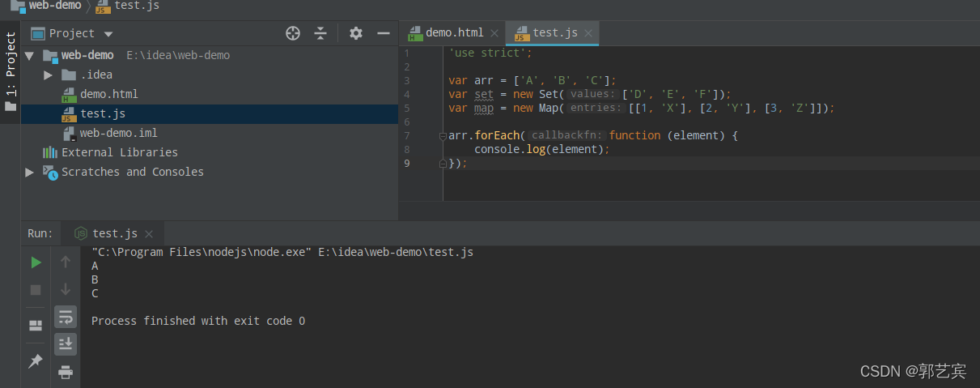The width and height of the screenshot is (980, 388).
Task: Click test.js breadcrumb in navigation bar
Action: (127, 6)
